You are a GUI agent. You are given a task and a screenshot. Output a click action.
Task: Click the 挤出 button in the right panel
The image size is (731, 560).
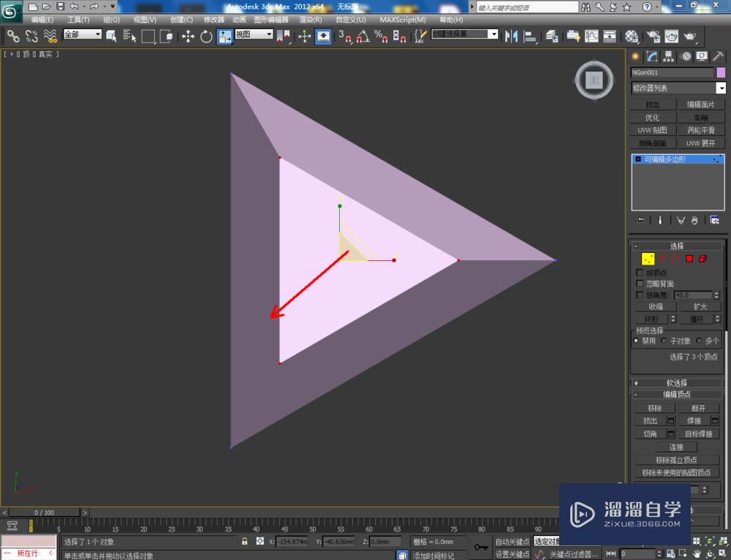pos(652,104)
